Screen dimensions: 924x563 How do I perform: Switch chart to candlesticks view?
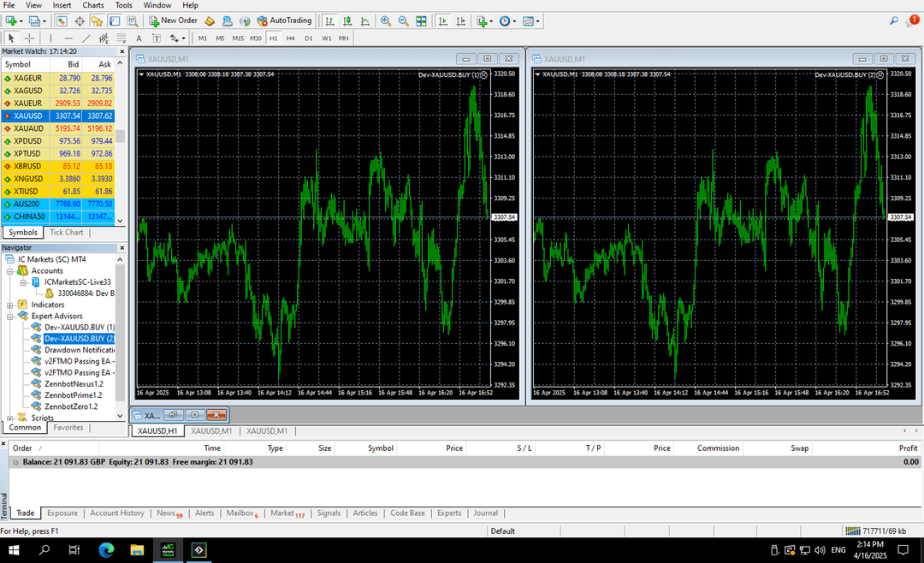click(346, 21)
